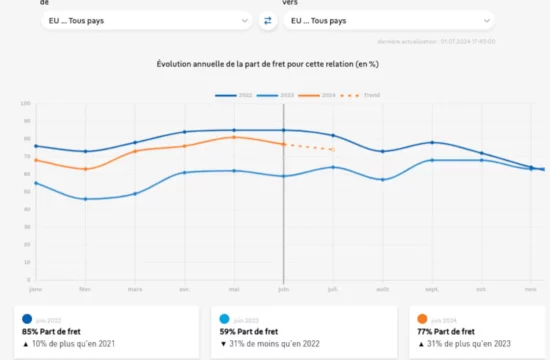550x360 pixels.
Task: Click the 2023 data point at août
Action: 383,180
